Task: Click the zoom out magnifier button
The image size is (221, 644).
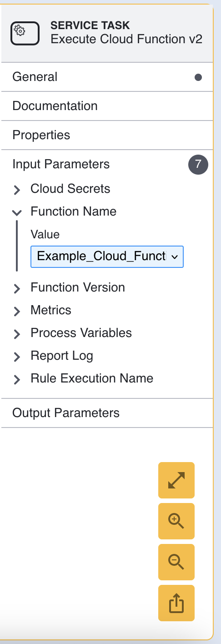Action: [176, 562]
